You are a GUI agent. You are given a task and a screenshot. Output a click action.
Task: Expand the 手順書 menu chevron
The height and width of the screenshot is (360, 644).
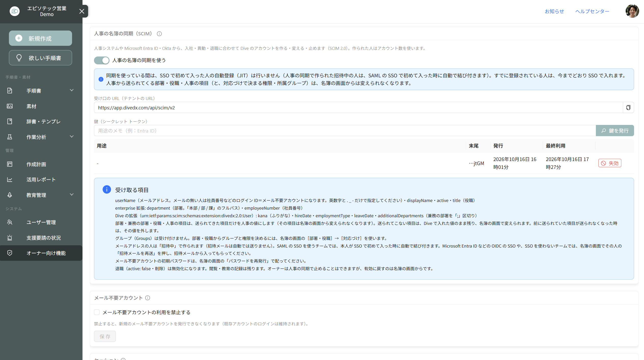pos(72,90)
